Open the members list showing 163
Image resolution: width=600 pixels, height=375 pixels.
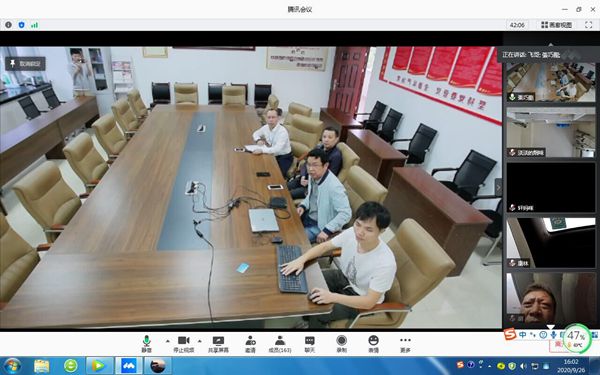pos(280,344)
